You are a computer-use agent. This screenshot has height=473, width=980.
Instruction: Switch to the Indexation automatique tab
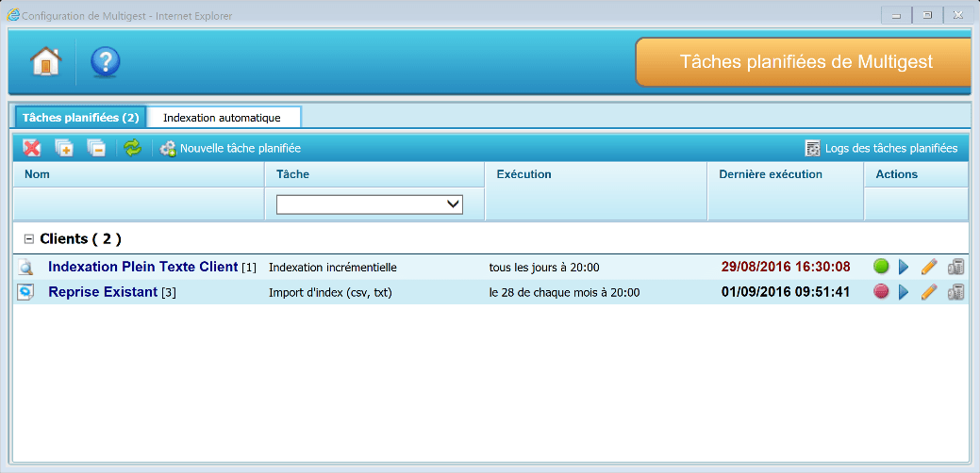pyautogui.click(x=222, y=118)
